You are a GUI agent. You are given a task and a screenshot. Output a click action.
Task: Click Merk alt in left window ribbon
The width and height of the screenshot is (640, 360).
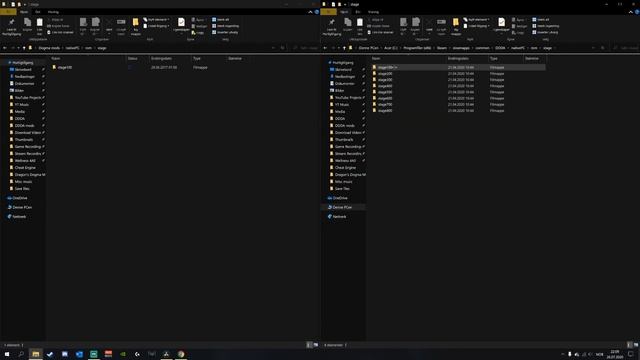point(220,20)
